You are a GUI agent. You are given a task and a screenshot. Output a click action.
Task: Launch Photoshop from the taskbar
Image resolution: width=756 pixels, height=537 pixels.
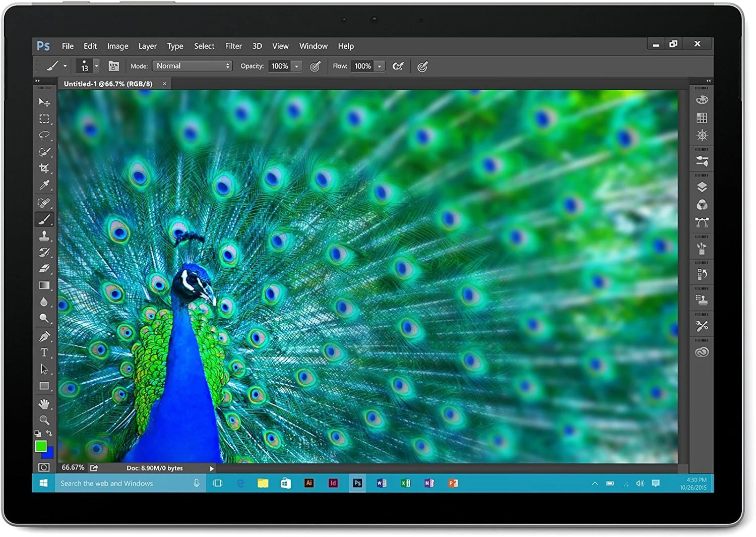coord(357,483)
